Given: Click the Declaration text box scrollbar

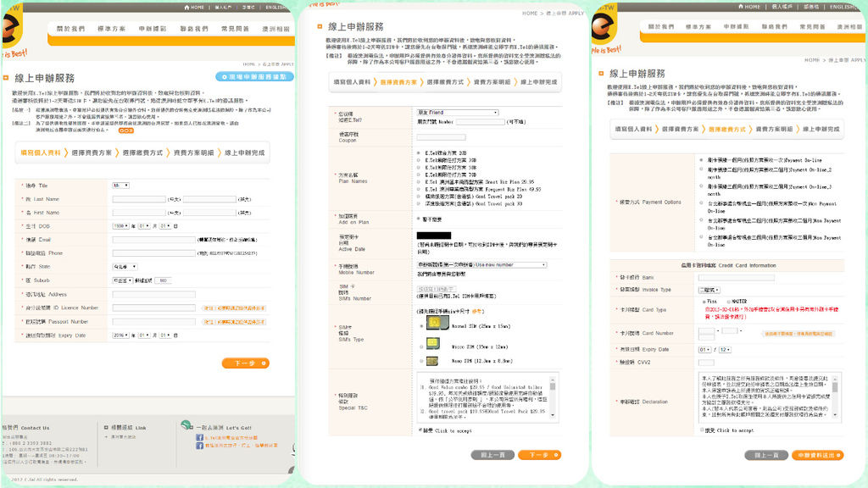Looking at the screenshot, I should coord(835,397).
